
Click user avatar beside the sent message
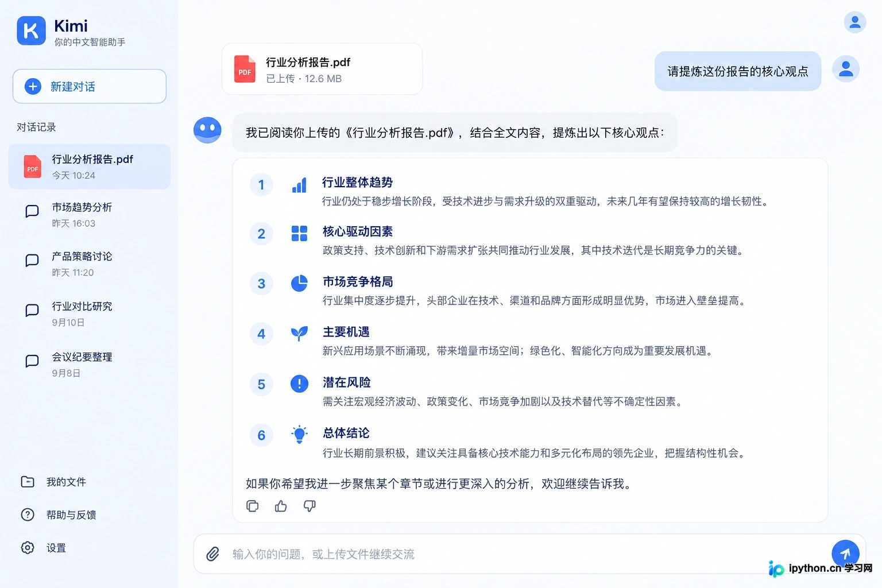click(846, 69)
